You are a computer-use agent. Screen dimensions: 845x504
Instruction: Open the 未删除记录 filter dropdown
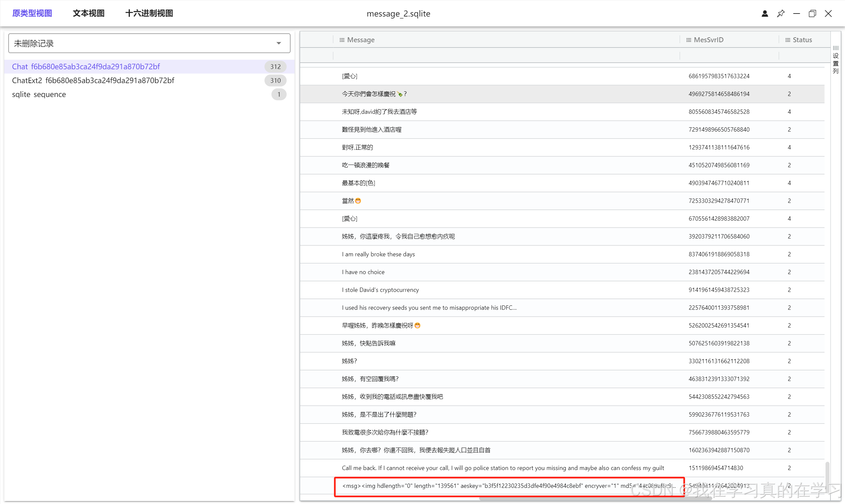(149, 43)
